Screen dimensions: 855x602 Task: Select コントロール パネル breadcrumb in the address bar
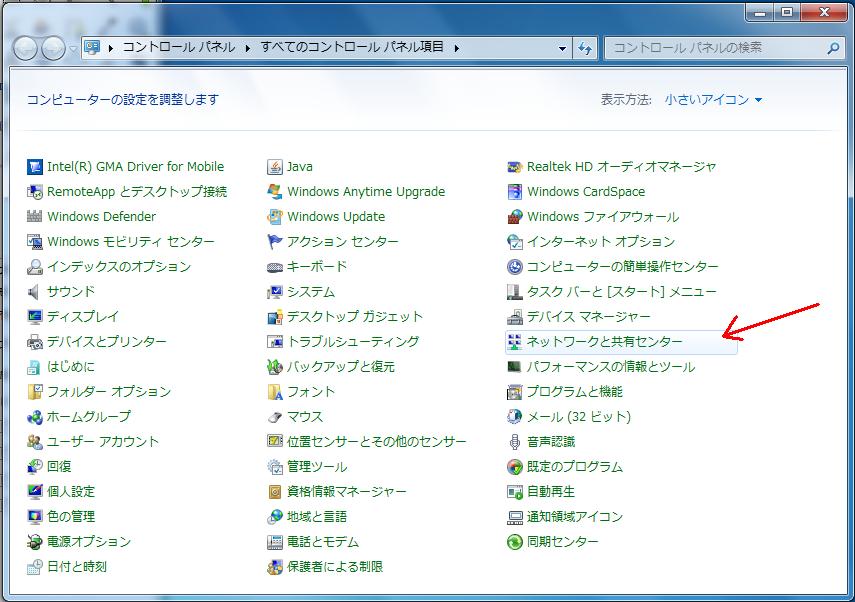(179, 47)
